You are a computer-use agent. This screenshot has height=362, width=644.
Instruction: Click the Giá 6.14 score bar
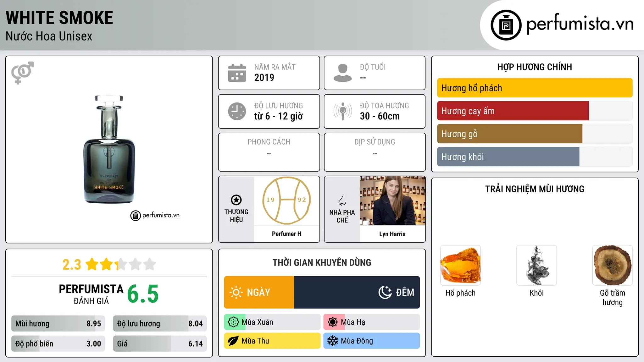click(x=160, y=344)
